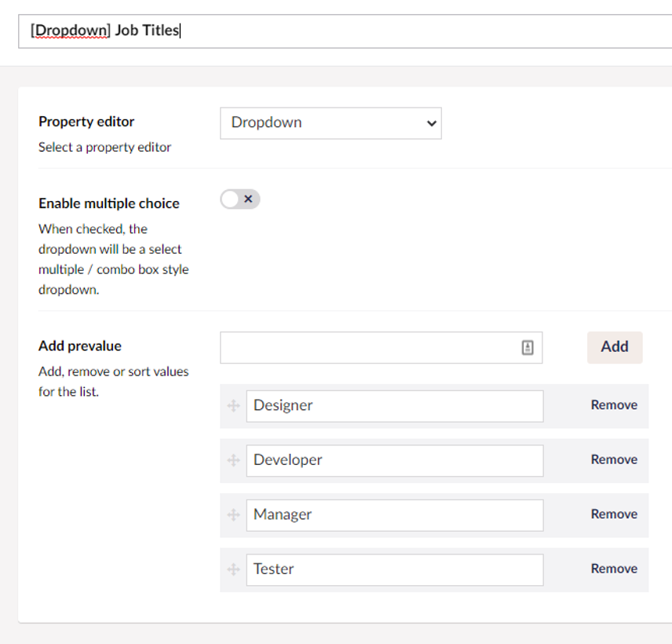Image resolution: width=672 pixels, height=644 pixels.
Task: Click into the Designer value field
Action: (x=394, y=406)
